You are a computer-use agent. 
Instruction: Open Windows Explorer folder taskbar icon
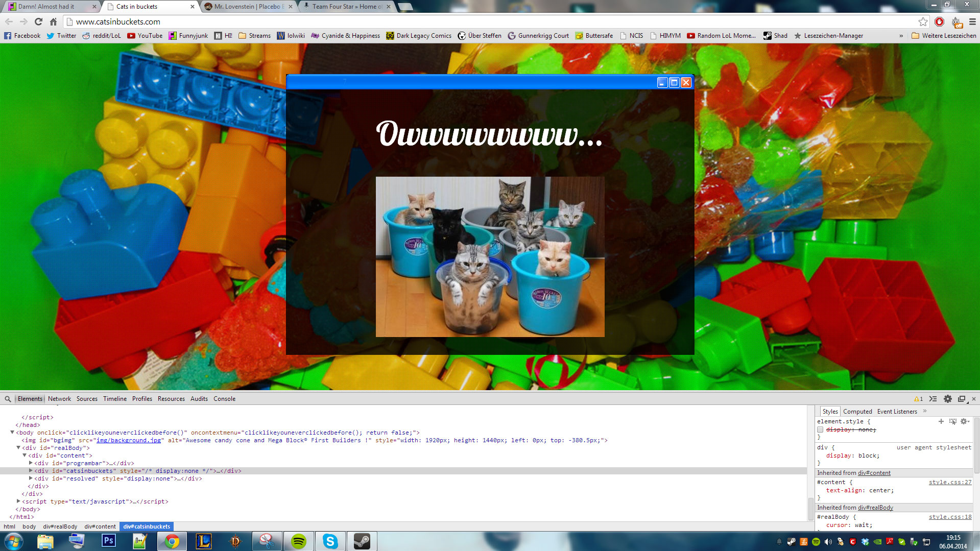(x=45, y=541)
